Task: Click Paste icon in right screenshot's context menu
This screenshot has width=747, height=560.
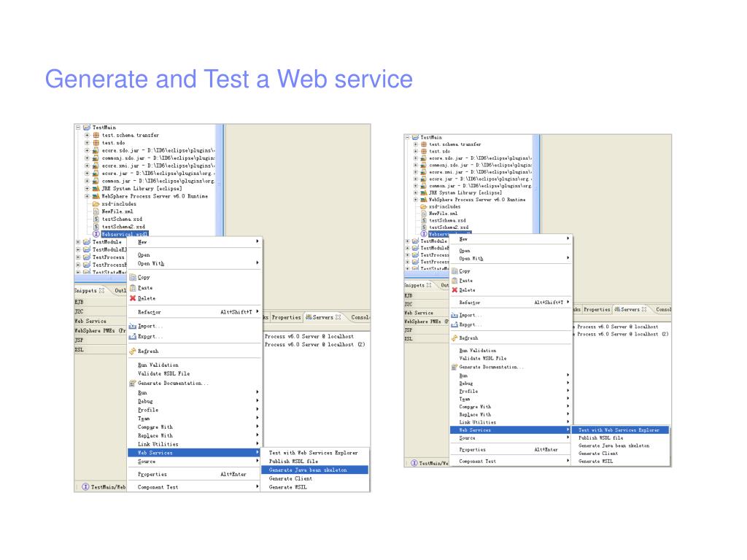Action: [454, 281]
